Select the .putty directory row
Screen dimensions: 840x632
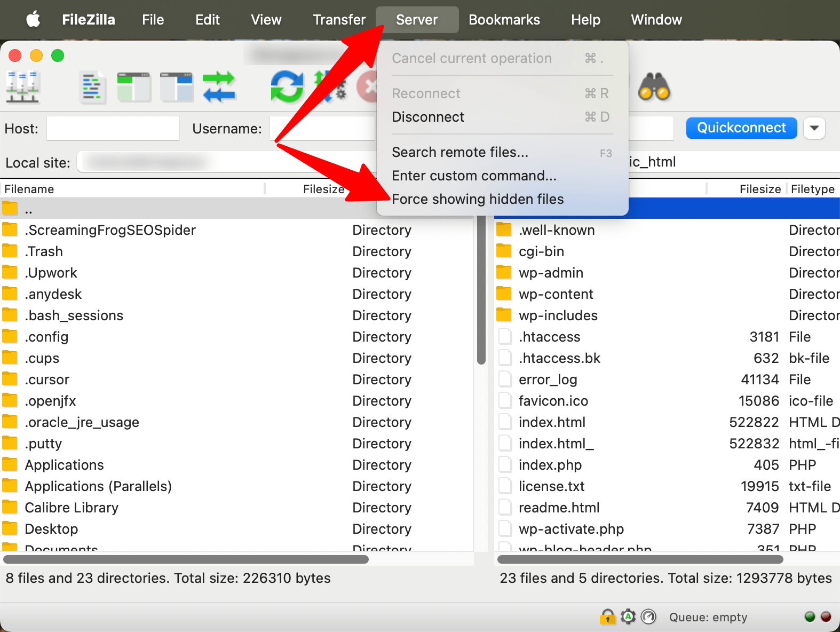[x=236, y=443]
